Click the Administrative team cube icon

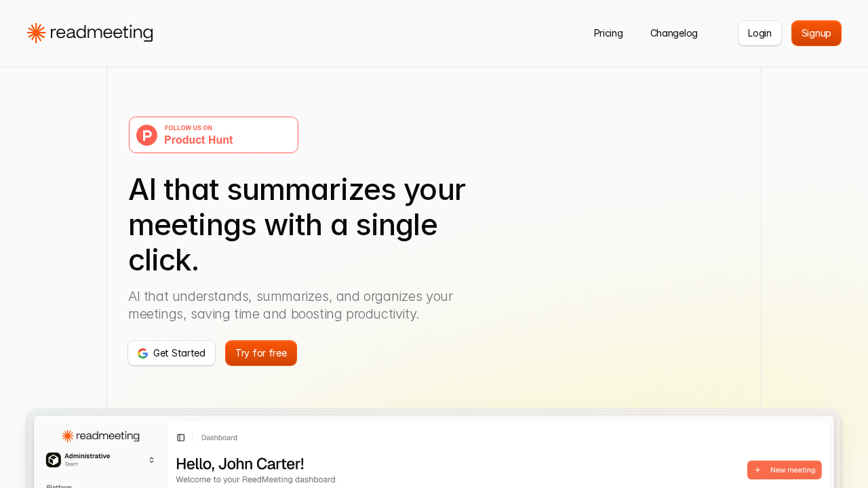click(x=53, y=460)
